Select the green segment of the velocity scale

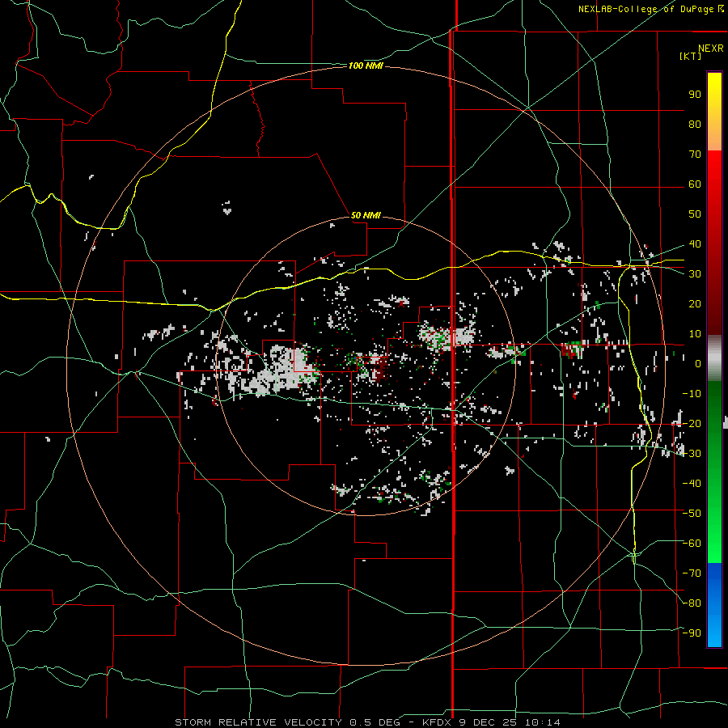pos(714,472)
